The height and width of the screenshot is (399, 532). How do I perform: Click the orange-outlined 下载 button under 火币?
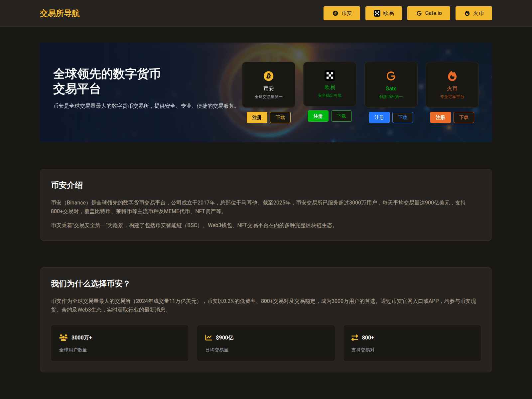(464, 117)
